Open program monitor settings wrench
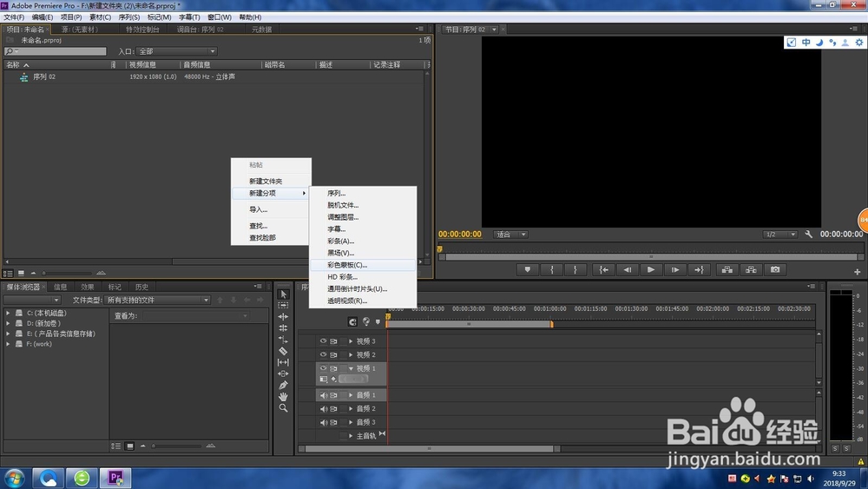The height and width of the screenshot is (489, 868). click(x=808, y=235)
